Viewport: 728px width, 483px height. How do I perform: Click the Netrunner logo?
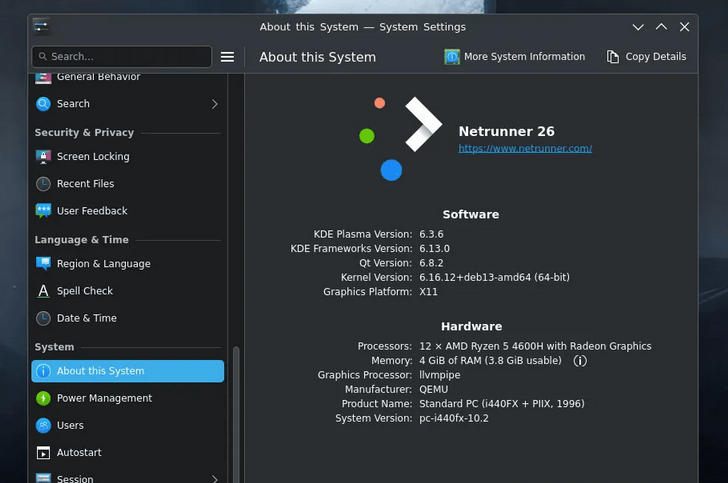[400, 138]
